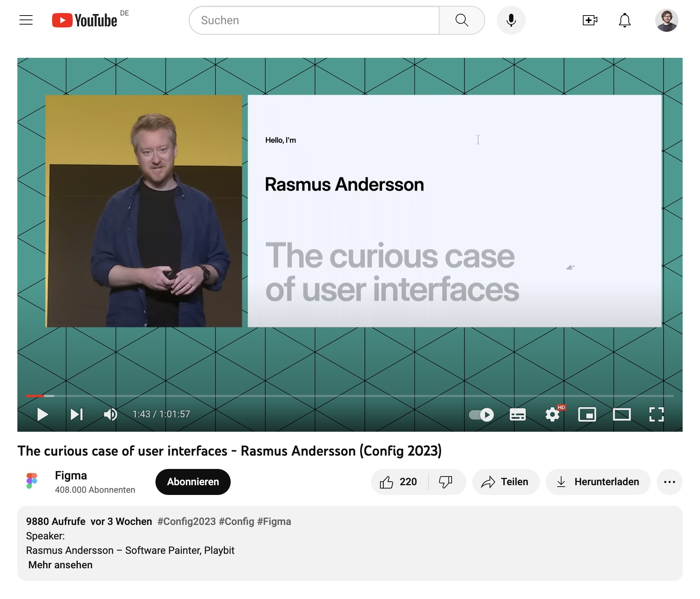Viewport: 700px width, 599px height.
Task: Open the hamburger guide menu
Action: click(x=26, y=20)
